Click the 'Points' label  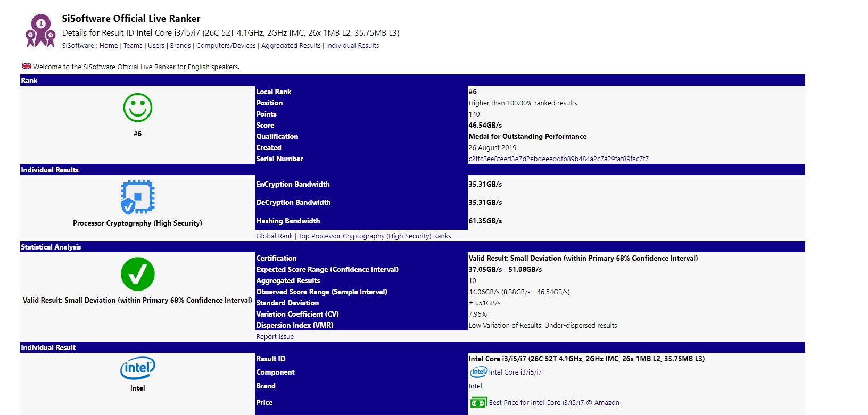267,114
